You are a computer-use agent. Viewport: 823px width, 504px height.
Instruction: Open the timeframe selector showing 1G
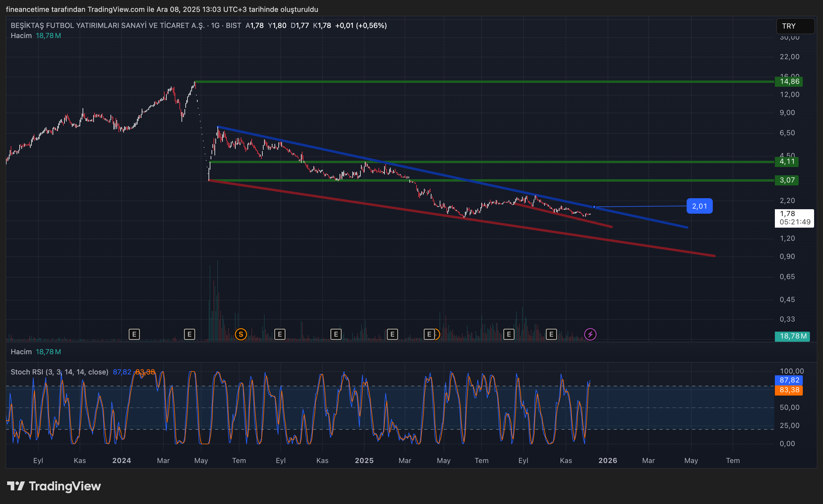click(x=215, y=25)
